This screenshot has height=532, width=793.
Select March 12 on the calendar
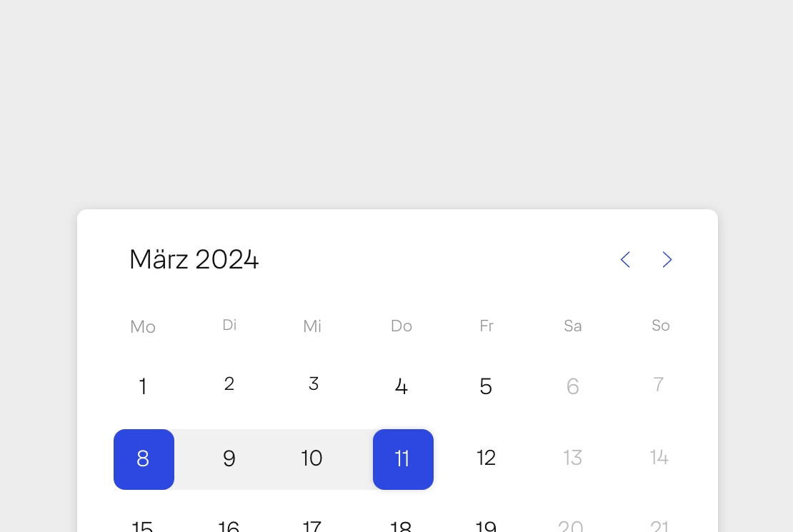tap(486, 458)
